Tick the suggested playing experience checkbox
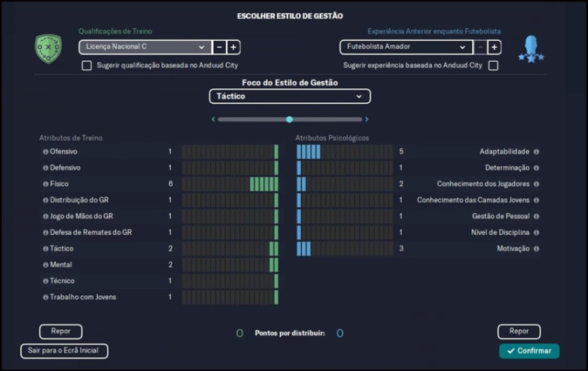Image resolution: width=588 pixels, height=371 pixels. click(x=493, y=65)
